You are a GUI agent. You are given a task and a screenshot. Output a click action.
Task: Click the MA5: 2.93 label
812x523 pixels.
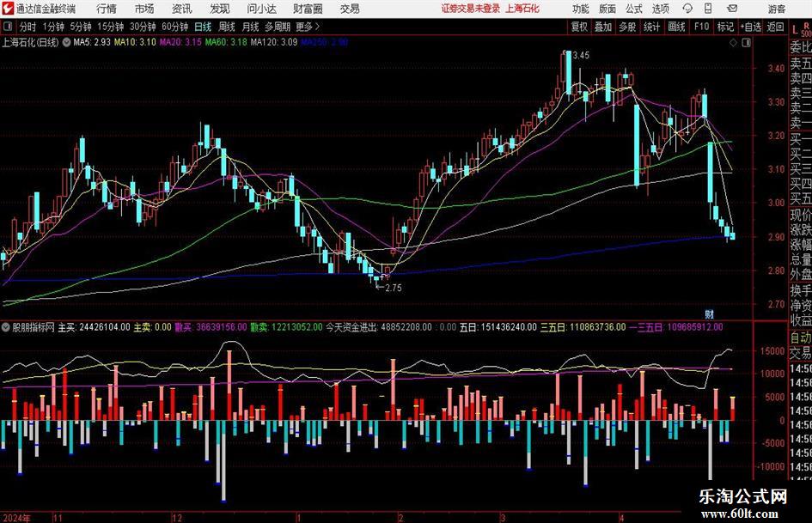click(x=92, y=42)
